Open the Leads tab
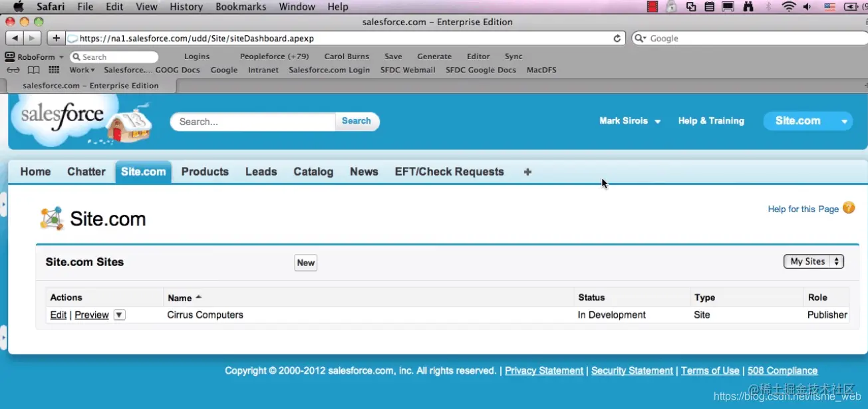This screenshot has width=868, height=409. (x=261, y=172)
